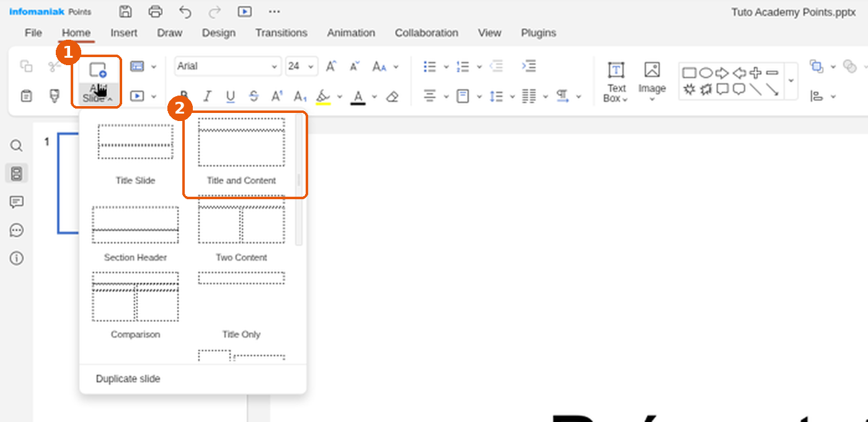
Task: Expand the bullet list options
Action: pyautogui.click(x=446, y=66)
